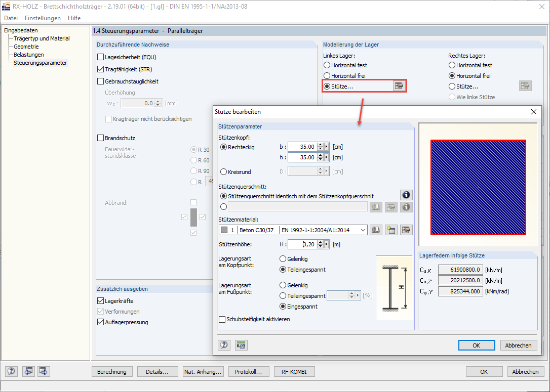Select left support Horizontal frei

point(327,76)
